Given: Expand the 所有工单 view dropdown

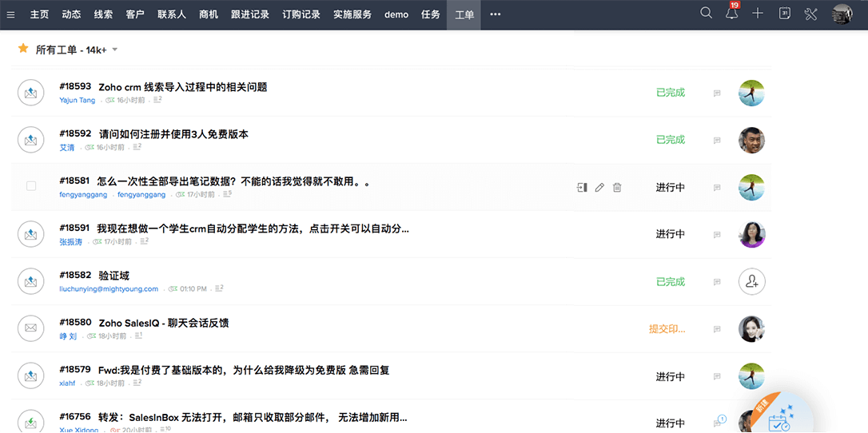Looking at the screenshot, I should 115,50.
